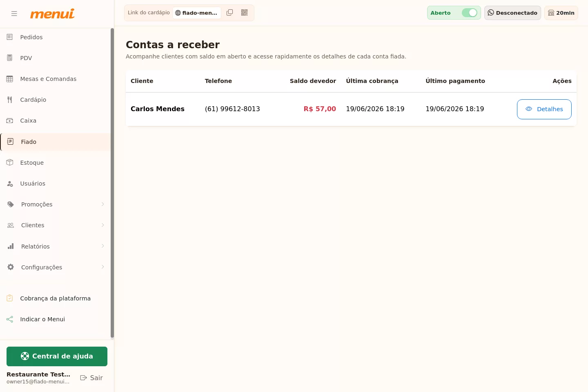Click the globe icon in link field
The height and width of the screenshot is (392, 588).
tap(178, 13)
